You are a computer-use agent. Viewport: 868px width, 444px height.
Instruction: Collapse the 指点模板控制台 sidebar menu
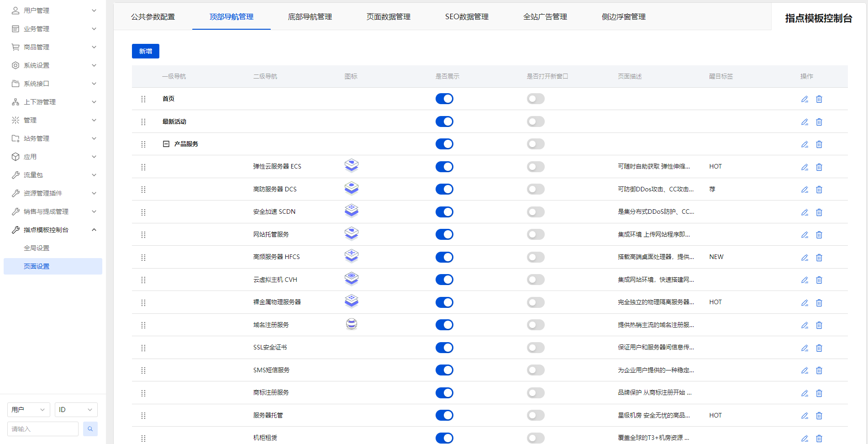tap(53, 230)
